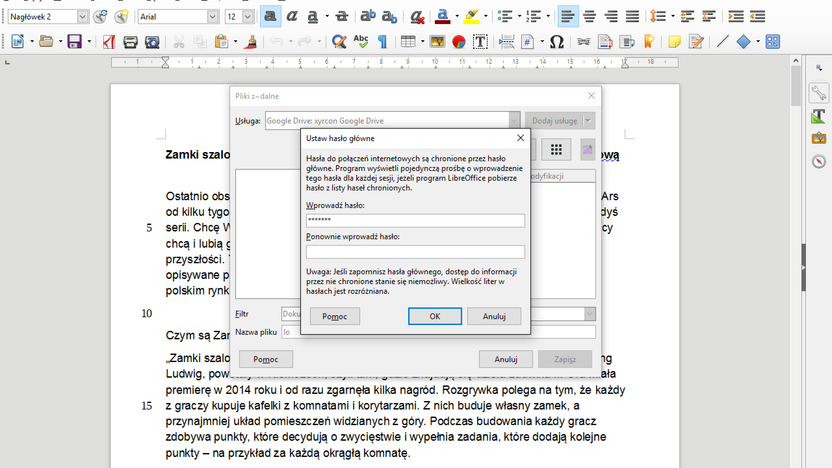The width and height of the screenshot is (832, 468).
Task: Increase paragraph indent
Action: pos(736,17)
